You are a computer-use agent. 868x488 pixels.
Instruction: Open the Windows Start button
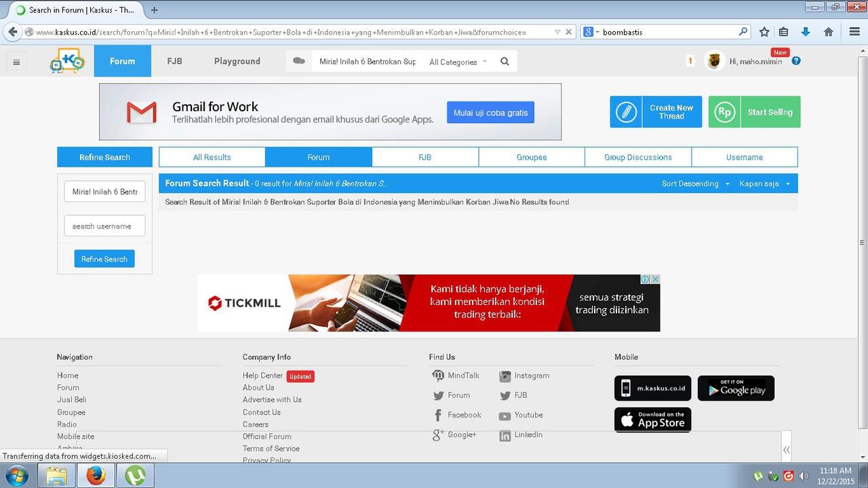tap(16, 475)
